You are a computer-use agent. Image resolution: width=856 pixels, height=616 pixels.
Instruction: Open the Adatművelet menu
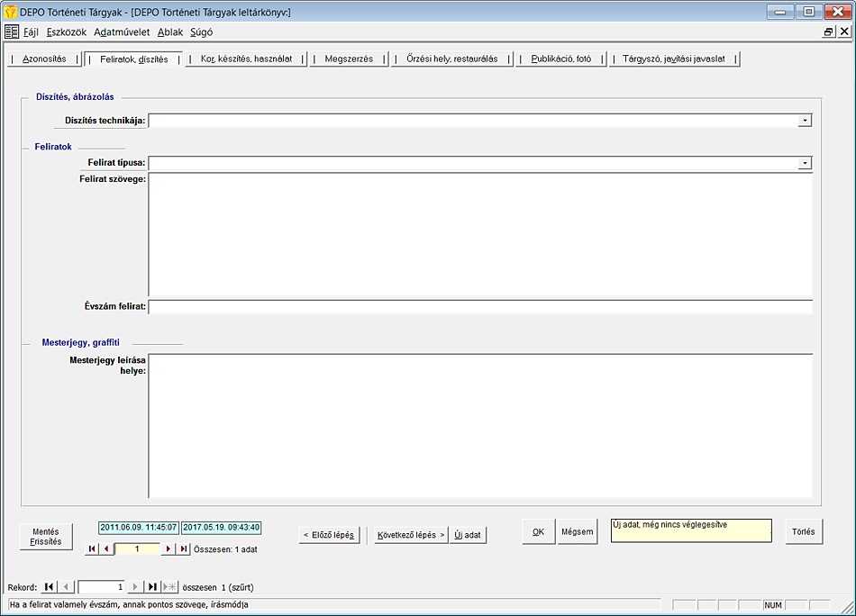tap(122, 32)
